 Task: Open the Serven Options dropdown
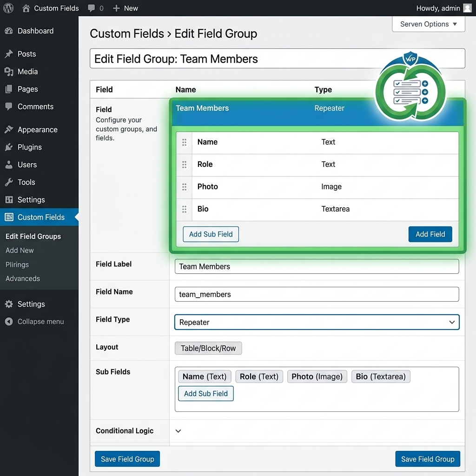pyautogui.click(x=428, y=24)
